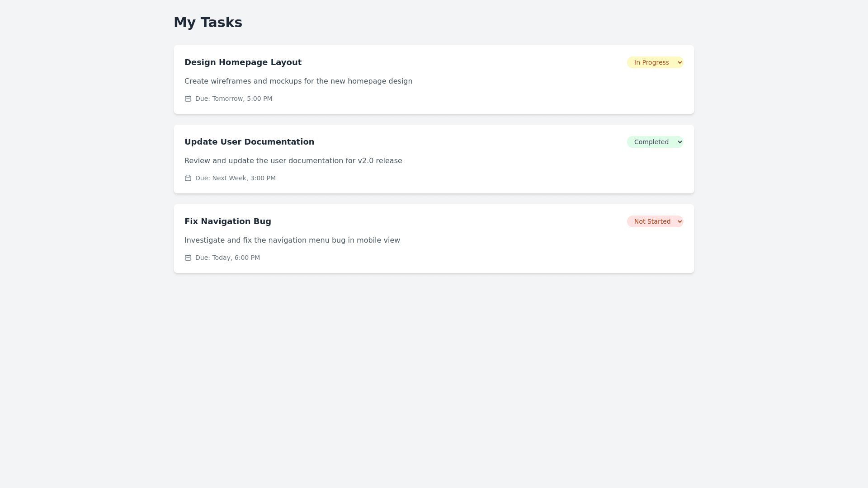The width and height of the screenshot is (868, 488).
Task: Click the Not Started dropdown chevron
Action: click(679, 222)
